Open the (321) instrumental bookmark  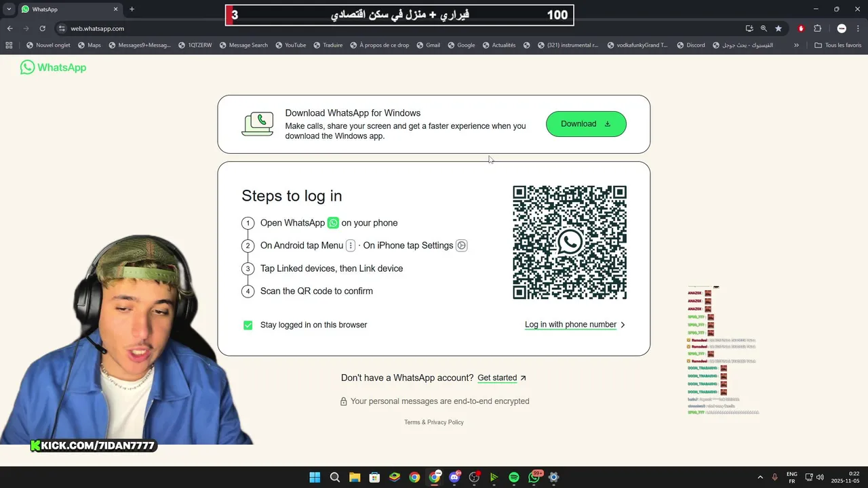pyautogui.click(x=568, y=45)
